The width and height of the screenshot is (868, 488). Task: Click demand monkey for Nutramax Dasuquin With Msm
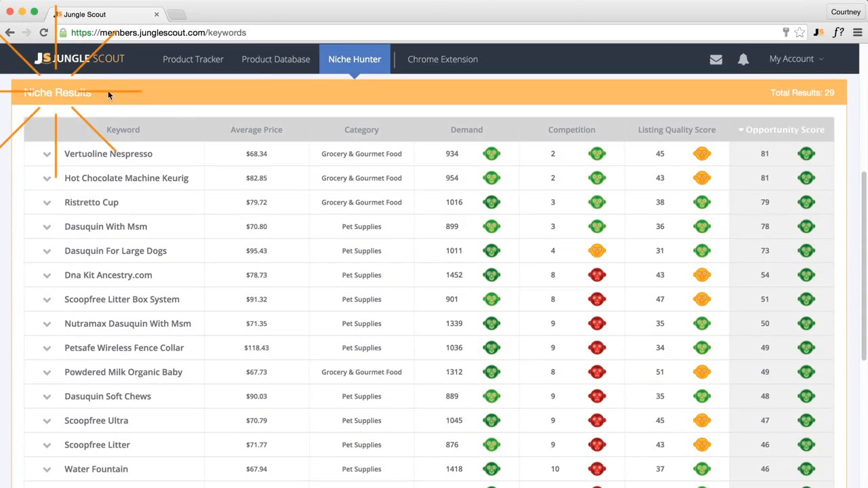tap(492, 323)
